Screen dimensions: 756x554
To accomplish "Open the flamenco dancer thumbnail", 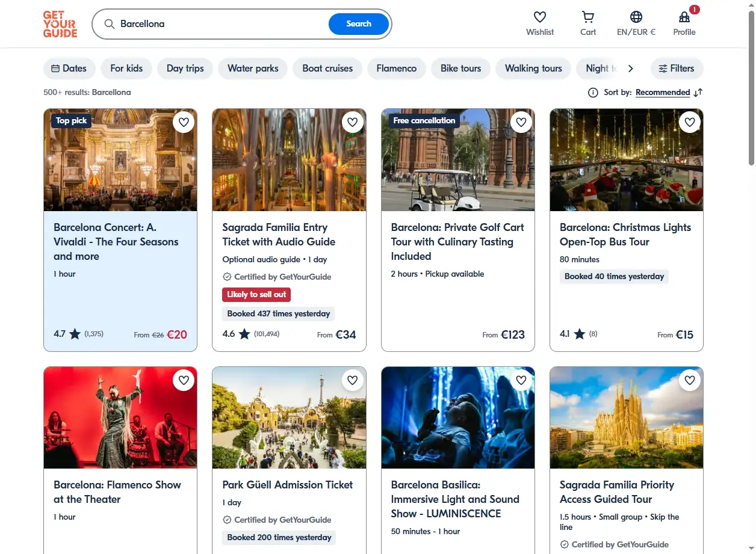I will (120, 417).
